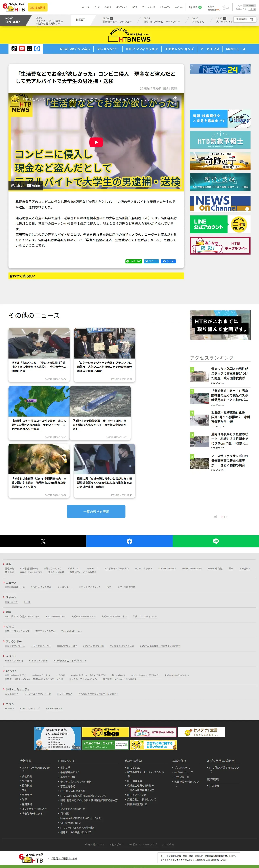Open ranking item 2 about 旭山動物園 bus
Viewport: 259px width, 868px height.
point(220,397)
